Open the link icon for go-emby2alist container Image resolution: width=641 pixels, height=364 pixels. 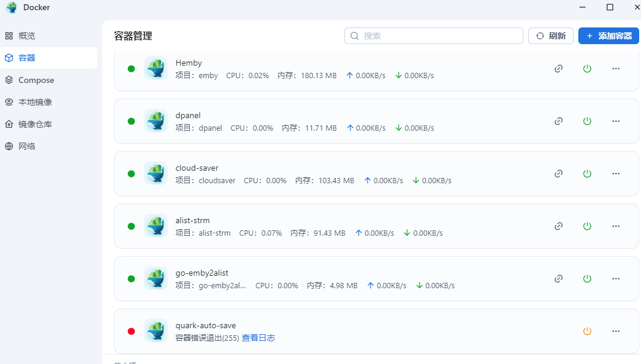click(x=559, y=279)
